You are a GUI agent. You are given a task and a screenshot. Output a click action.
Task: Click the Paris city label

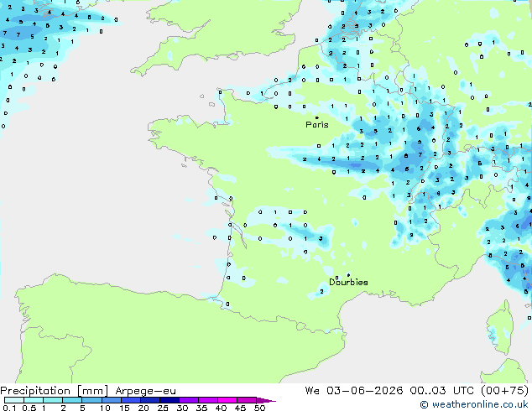tap(317, 125)
